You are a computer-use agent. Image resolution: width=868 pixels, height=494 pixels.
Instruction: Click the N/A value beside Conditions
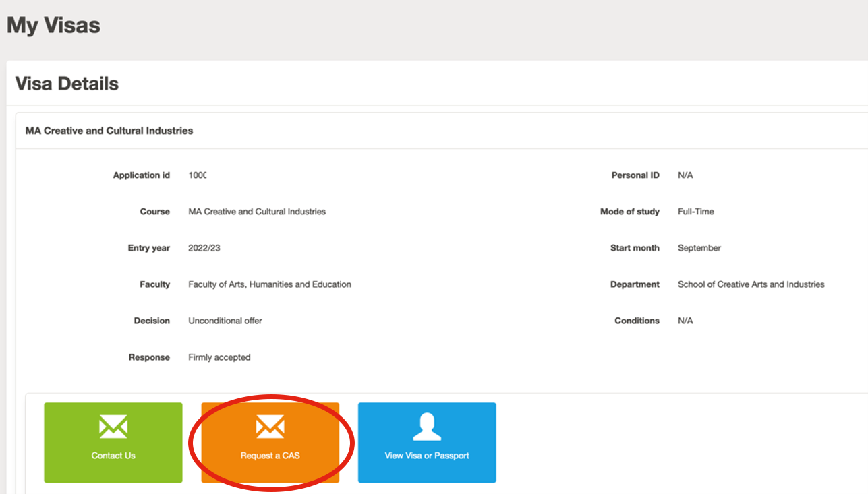coord(685,321)
